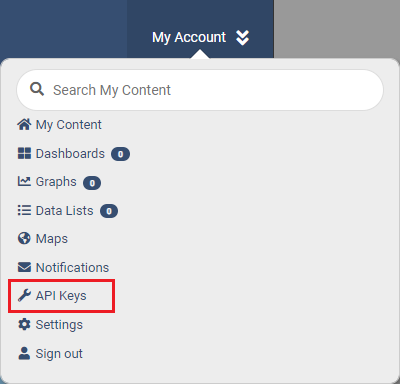Click the Data Lists bullet list icon
The image size is (400, 384).
(x=24, y=210)
